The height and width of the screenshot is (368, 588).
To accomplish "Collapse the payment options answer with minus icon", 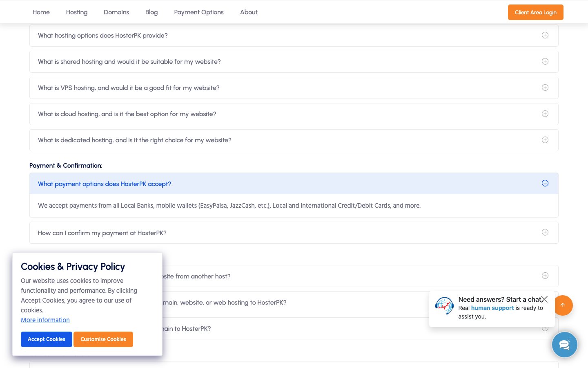I will tap(545, 183).
